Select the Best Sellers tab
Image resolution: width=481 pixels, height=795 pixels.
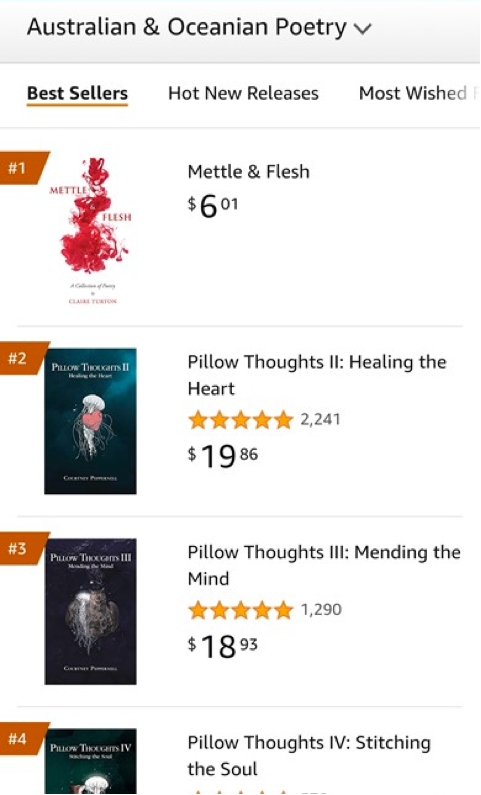(77, 94)
